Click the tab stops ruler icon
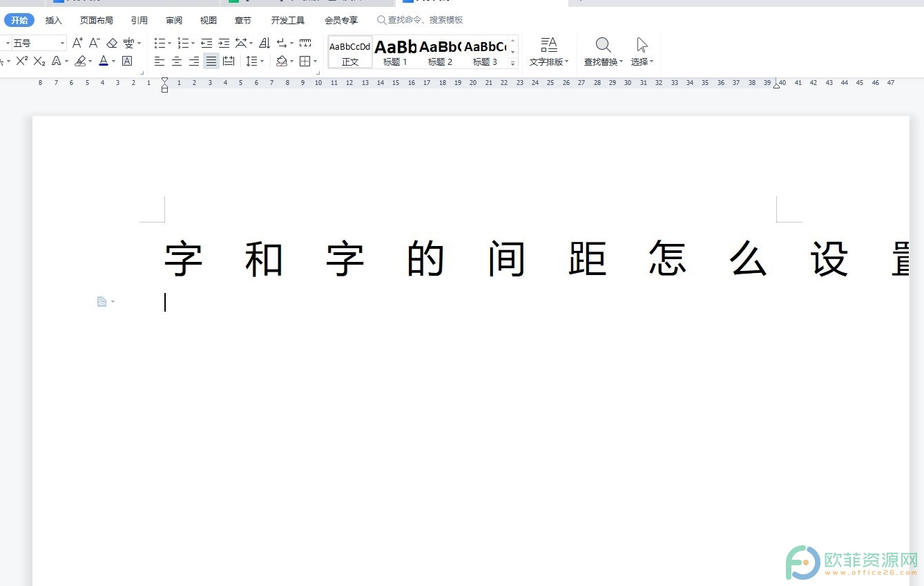The image size is (924, 586). [x=305, y=43]
